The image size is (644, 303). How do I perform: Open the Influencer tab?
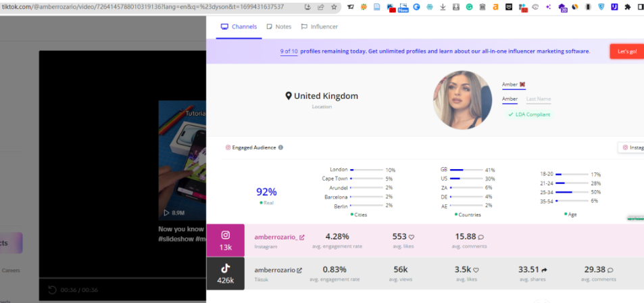click(320, 26)
